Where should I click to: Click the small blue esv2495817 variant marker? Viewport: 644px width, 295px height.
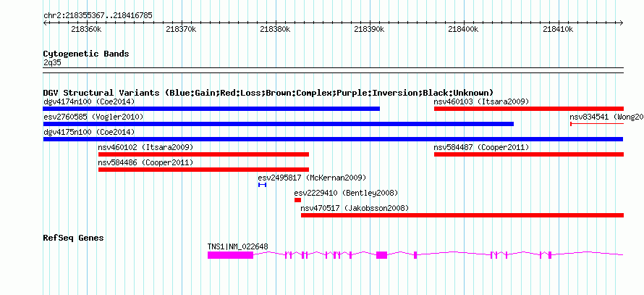coord(263,185)
